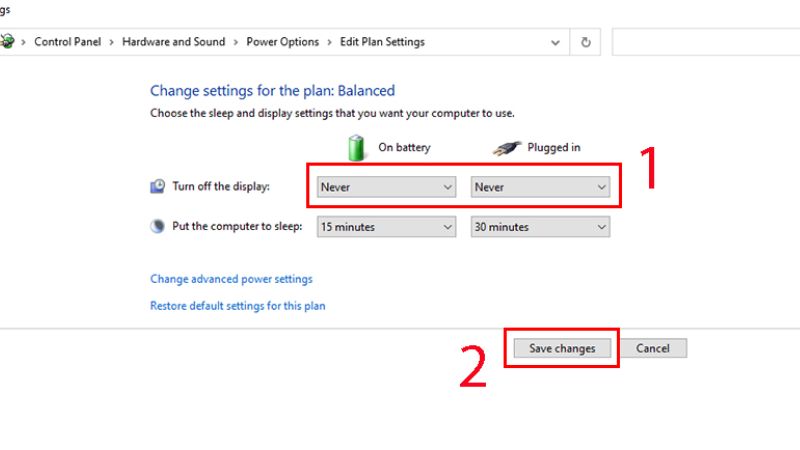
Task: Open Turn off display On battery dropdown
Action: [x=387, y=187]
